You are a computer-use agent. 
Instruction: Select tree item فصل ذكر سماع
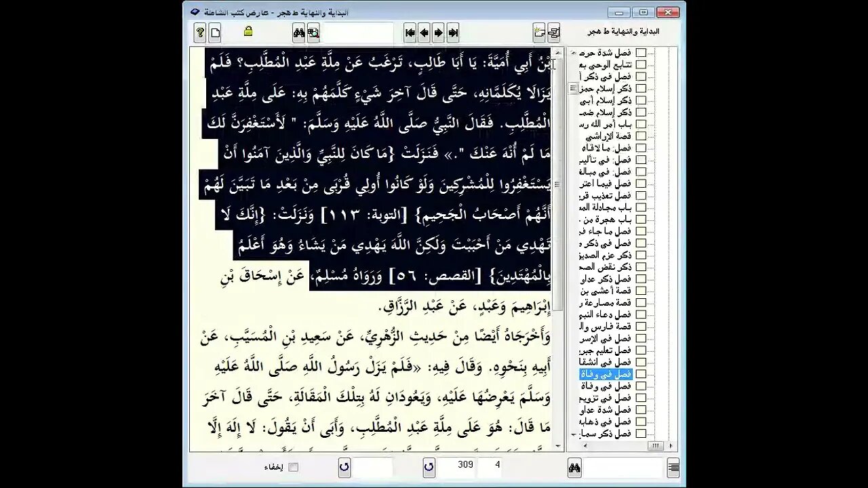(606, 434)
